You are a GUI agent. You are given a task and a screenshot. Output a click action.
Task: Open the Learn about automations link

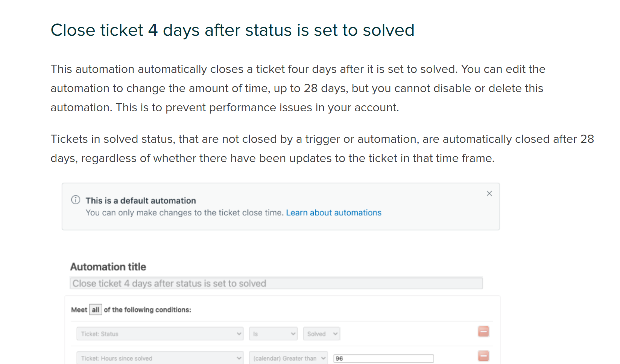[334, 212]
